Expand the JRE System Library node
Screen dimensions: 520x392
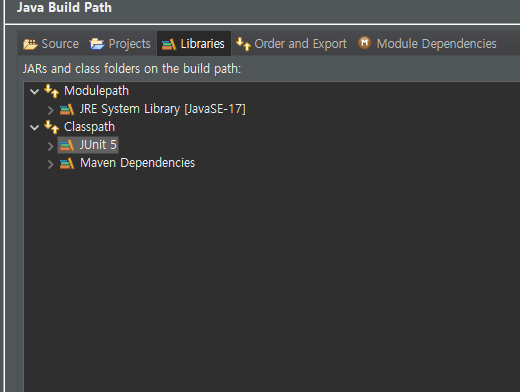(x=50, y=110)
